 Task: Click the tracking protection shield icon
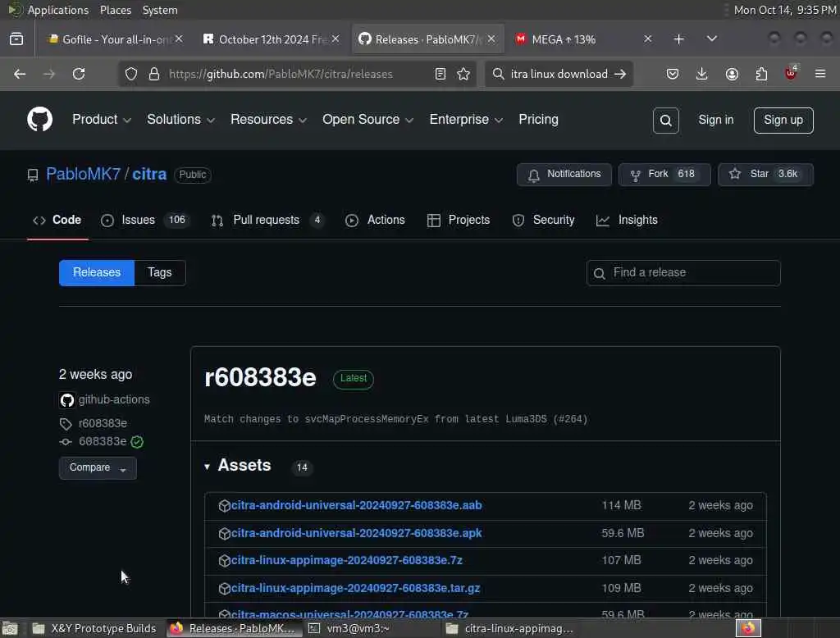[x=131, y=74]
